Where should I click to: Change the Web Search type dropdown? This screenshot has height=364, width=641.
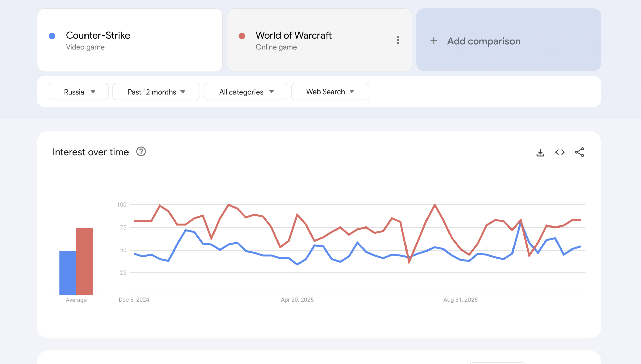pos(330,92)
